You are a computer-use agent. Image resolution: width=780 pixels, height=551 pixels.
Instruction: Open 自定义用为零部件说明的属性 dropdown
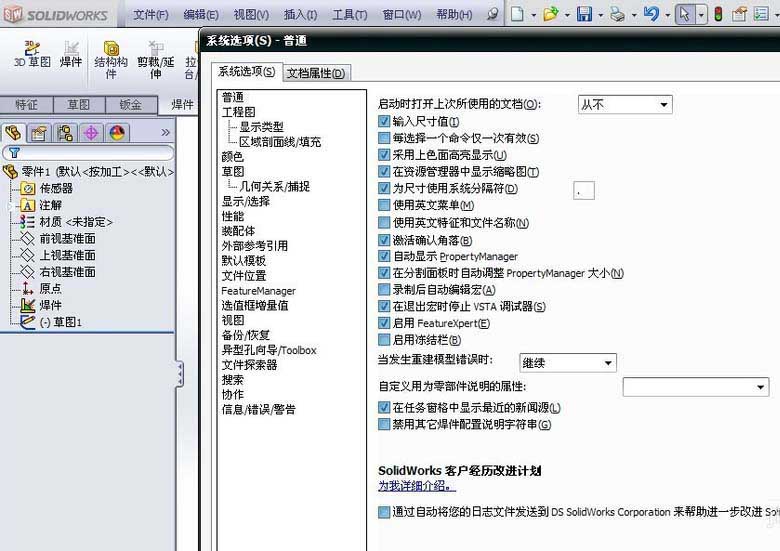point(695,386)
